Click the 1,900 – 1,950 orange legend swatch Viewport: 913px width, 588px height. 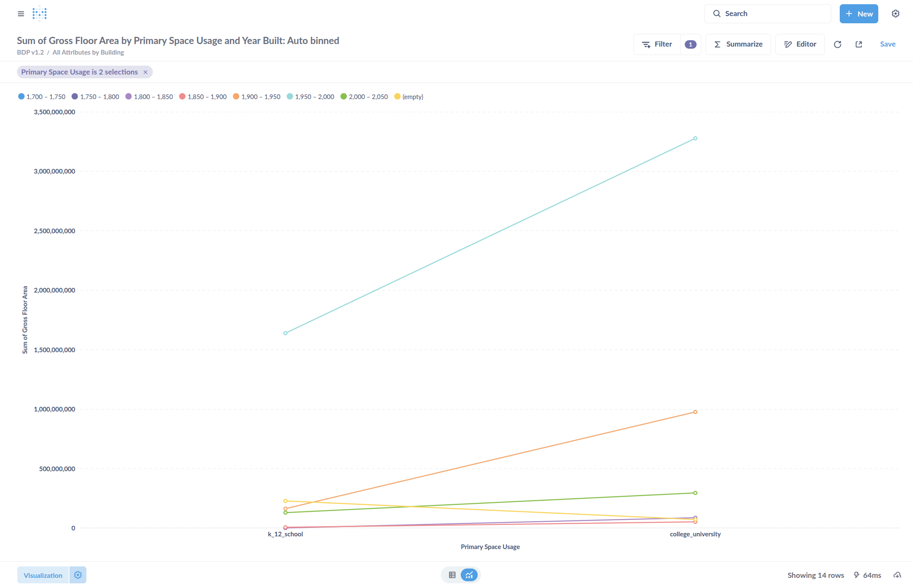[x=236, y=97]
